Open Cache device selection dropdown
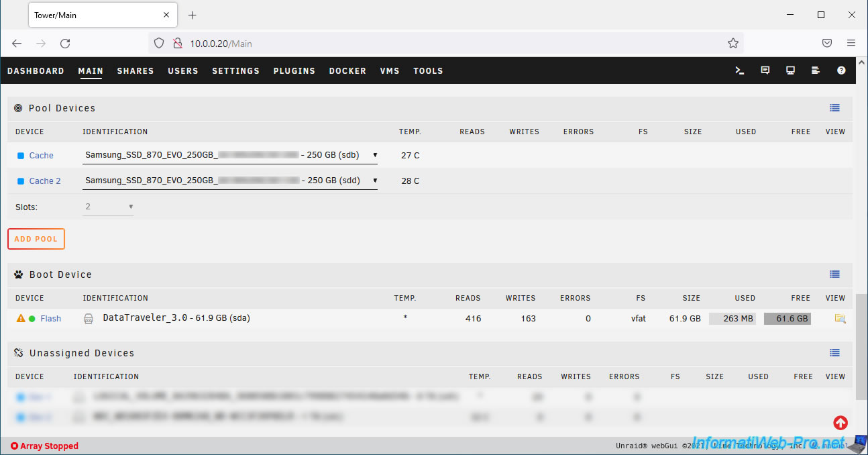868x455 pixels. [x=229, y=156]
